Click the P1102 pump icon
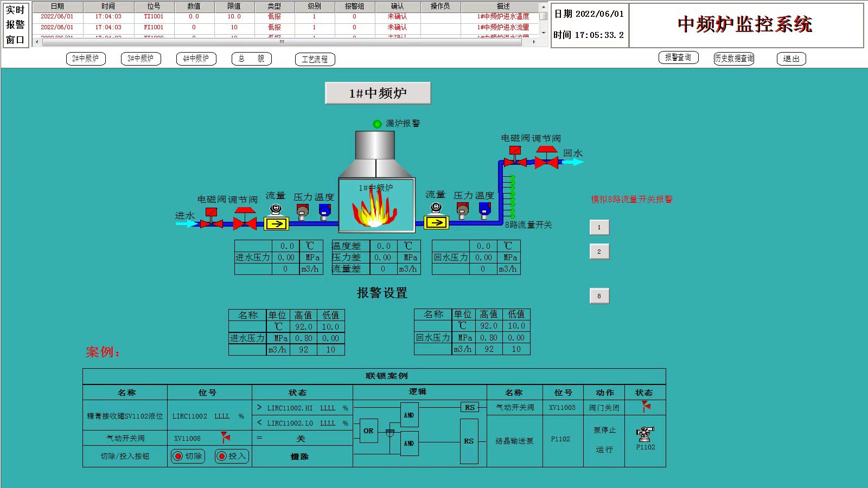The width and height of the screenshot is (868, 488). (x=645, y=434)
